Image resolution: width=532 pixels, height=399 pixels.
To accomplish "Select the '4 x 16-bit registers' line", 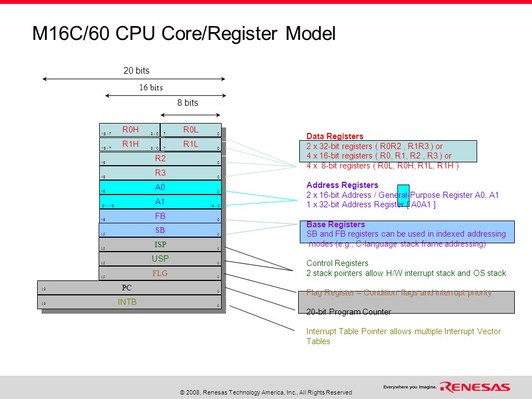I will [x=378, y=156].
